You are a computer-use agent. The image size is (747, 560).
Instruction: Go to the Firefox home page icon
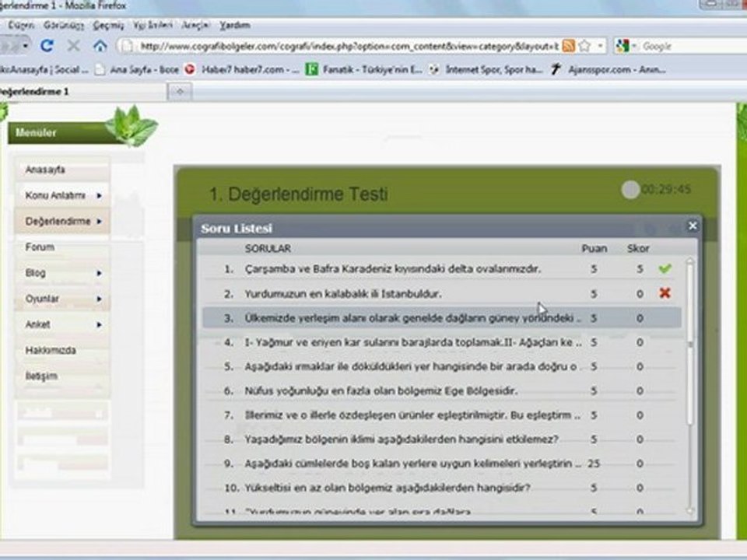(100, 46)
